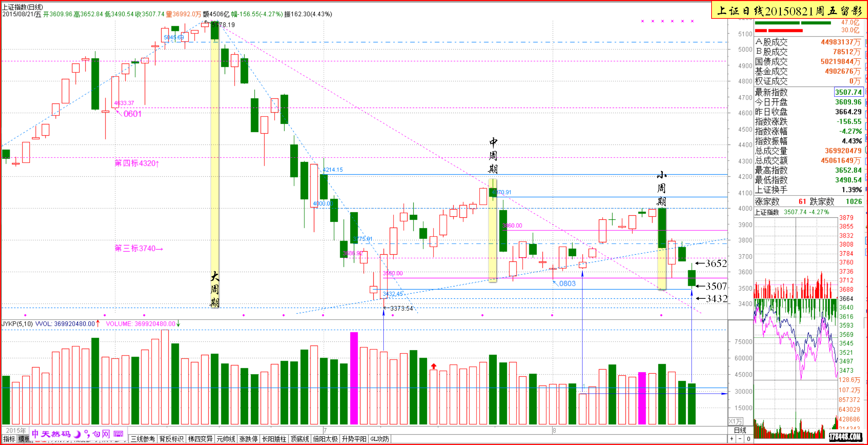Click the 大周期 yellow cycle band

pyautogui.click(x=215, y=164)
